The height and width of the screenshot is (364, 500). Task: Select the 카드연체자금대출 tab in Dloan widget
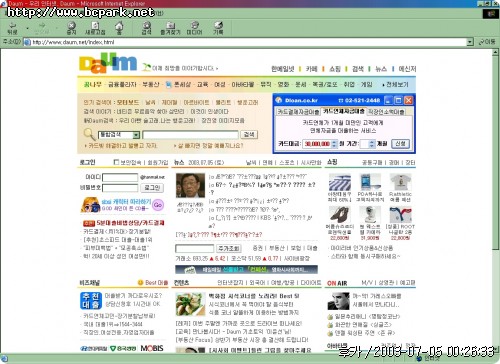(344, 111)
